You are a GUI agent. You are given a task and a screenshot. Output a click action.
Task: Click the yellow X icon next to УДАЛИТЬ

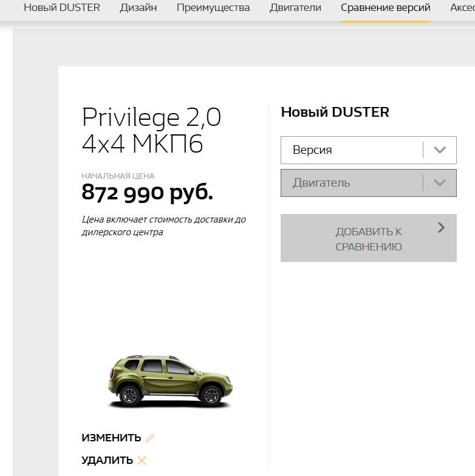(142, 461)
